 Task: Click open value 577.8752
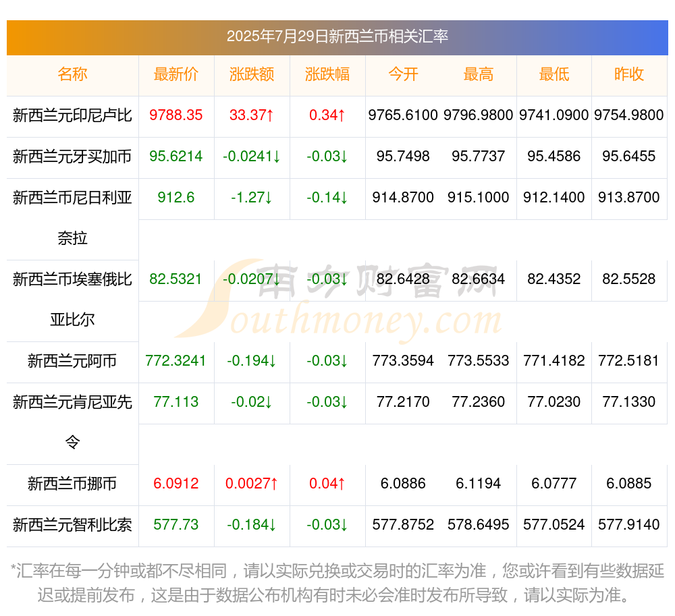click(403, 524)
